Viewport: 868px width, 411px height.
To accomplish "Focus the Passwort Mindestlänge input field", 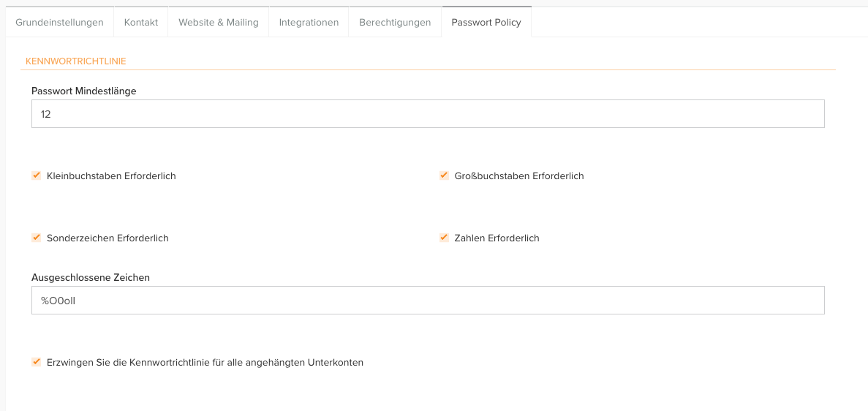I will 428,114.
